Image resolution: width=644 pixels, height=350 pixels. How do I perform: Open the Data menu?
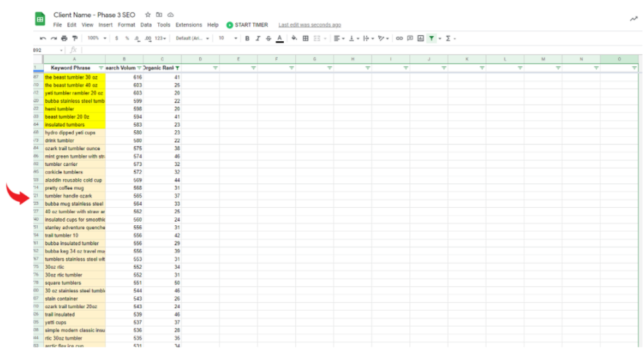pyautogui.click(x=146, y=25)
